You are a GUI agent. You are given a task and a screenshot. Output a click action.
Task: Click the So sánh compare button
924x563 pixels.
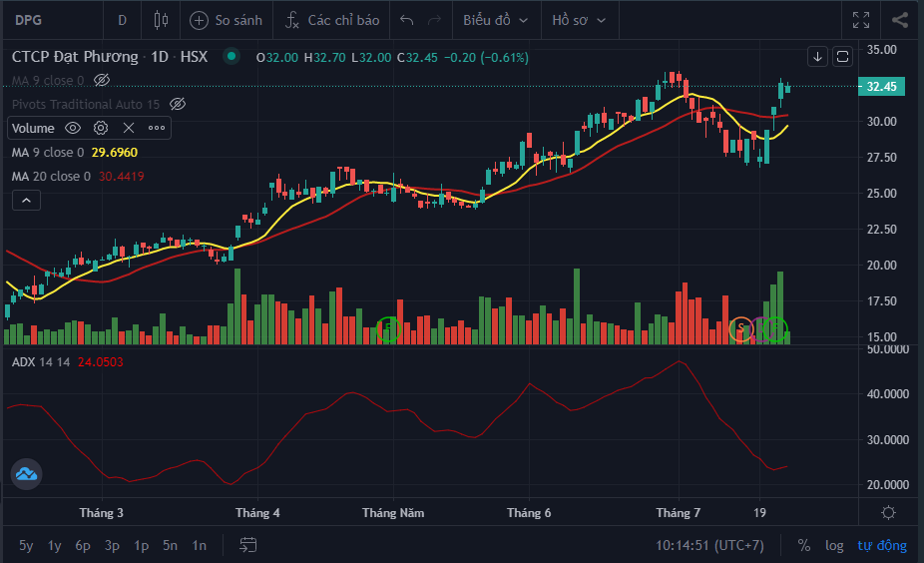227,20
